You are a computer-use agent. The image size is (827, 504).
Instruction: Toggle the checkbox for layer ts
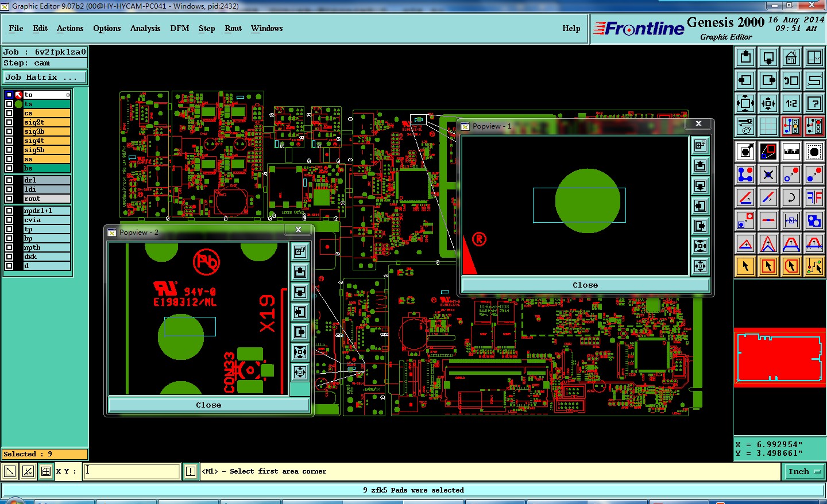9,104
